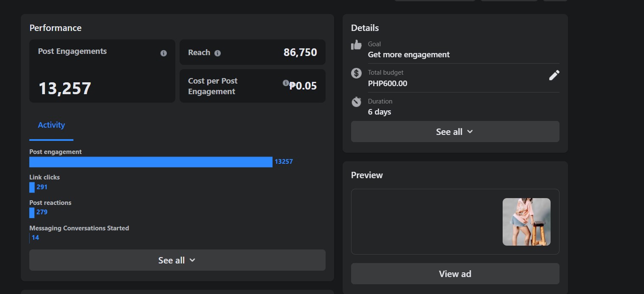Click the Reach value 86,750
The height and width of the screenshot is (294, 644).
[300, 53]
